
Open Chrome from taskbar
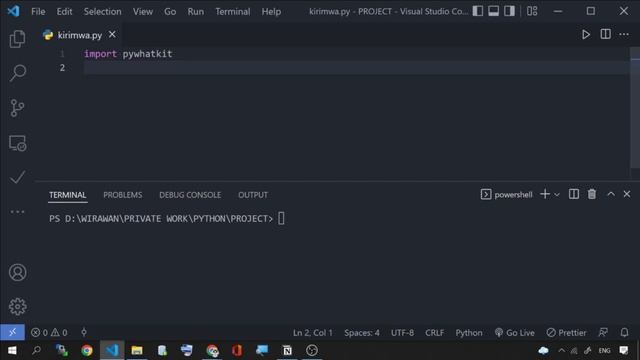tap(87, 351)
